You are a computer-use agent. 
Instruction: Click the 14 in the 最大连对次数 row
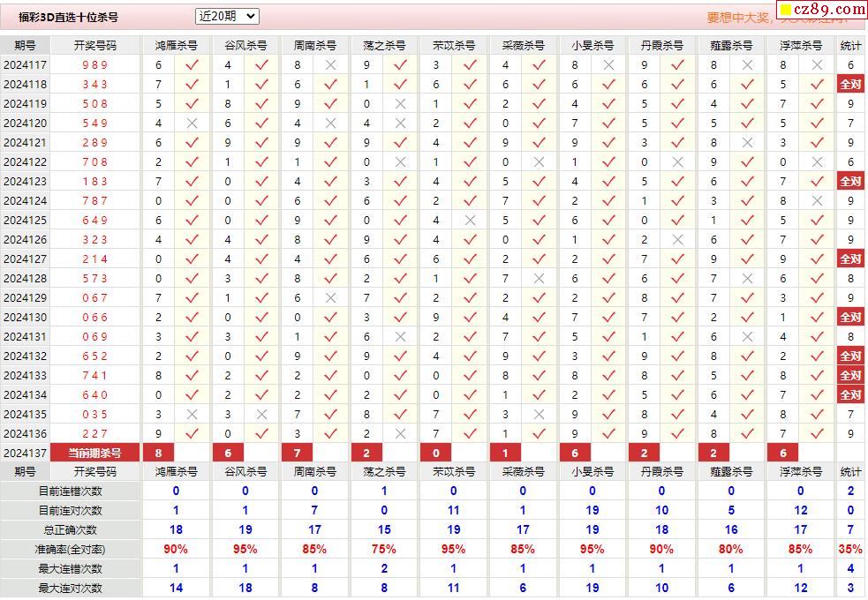(176, 589)
